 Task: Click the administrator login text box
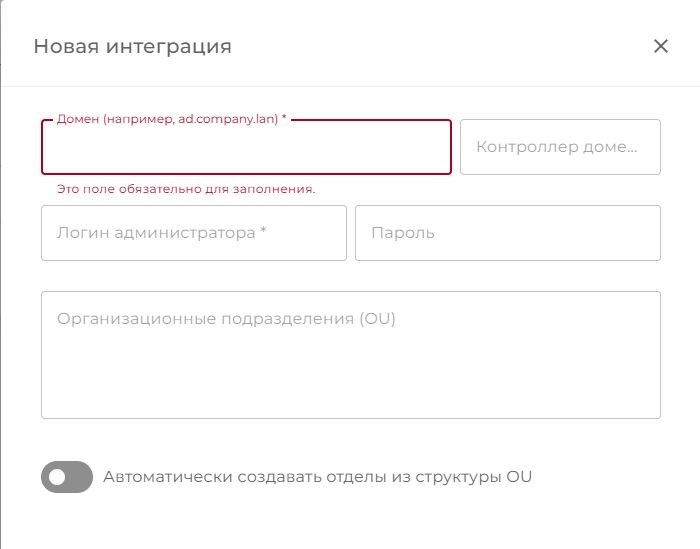click(x=194, y=233)
